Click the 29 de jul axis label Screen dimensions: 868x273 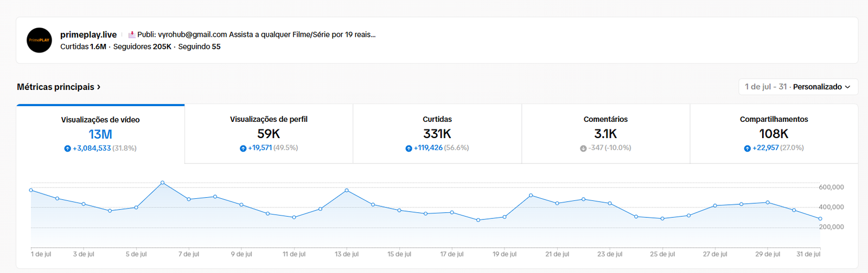tap(768, 254)
